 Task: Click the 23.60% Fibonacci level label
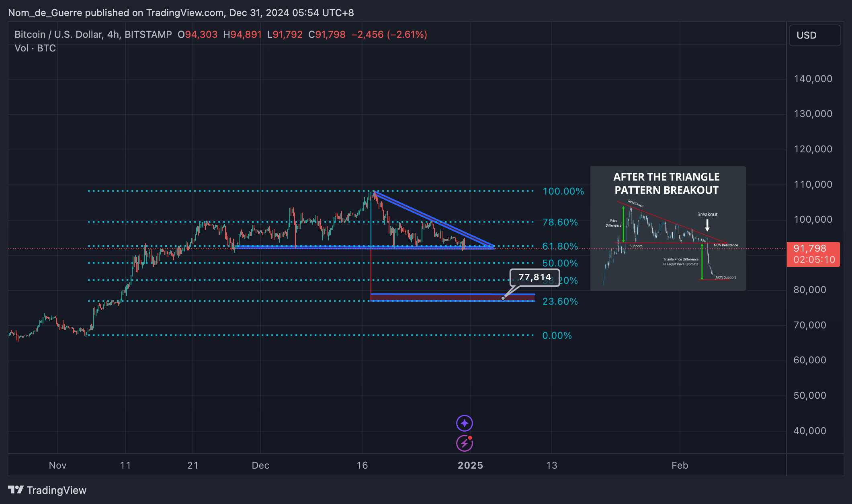(x=560, y=301)
